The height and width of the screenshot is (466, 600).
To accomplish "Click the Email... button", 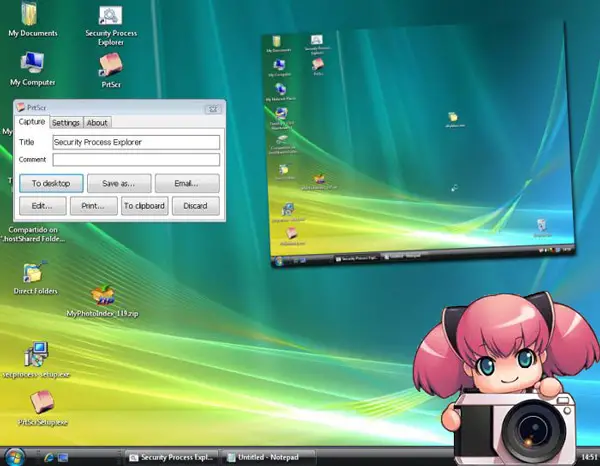I will [187, 183].
